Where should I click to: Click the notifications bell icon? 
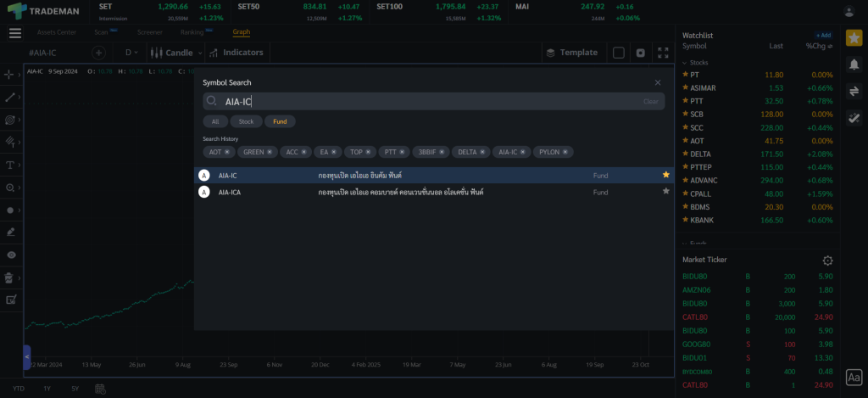point(854,64)
